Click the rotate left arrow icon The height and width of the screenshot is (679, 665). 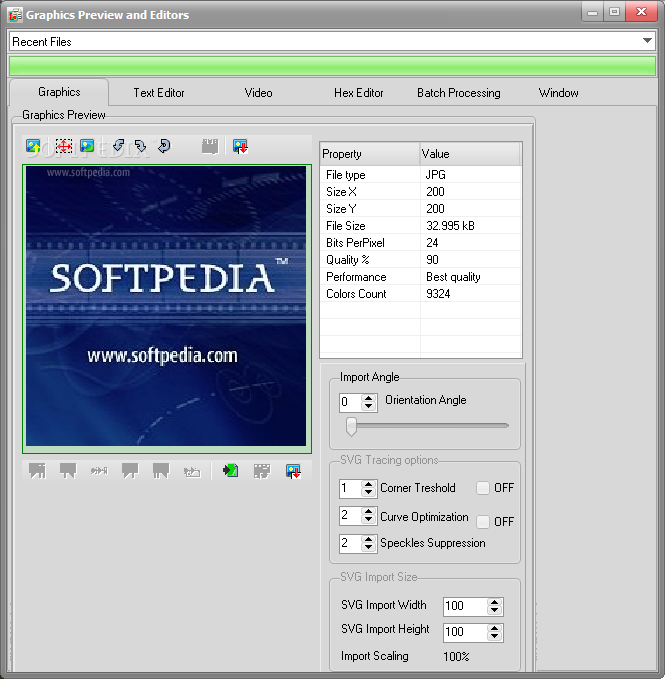click(118, 146)
